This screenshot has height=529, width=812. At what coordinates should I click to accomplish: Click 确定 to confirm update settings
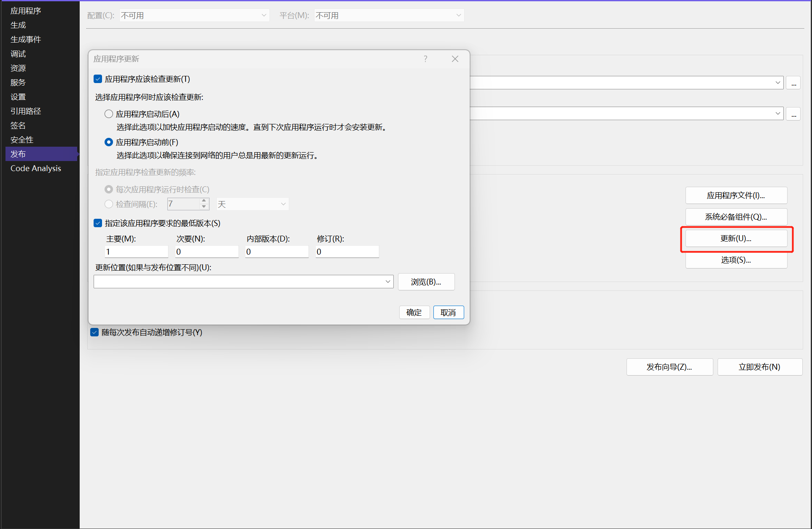coord(414,313)
